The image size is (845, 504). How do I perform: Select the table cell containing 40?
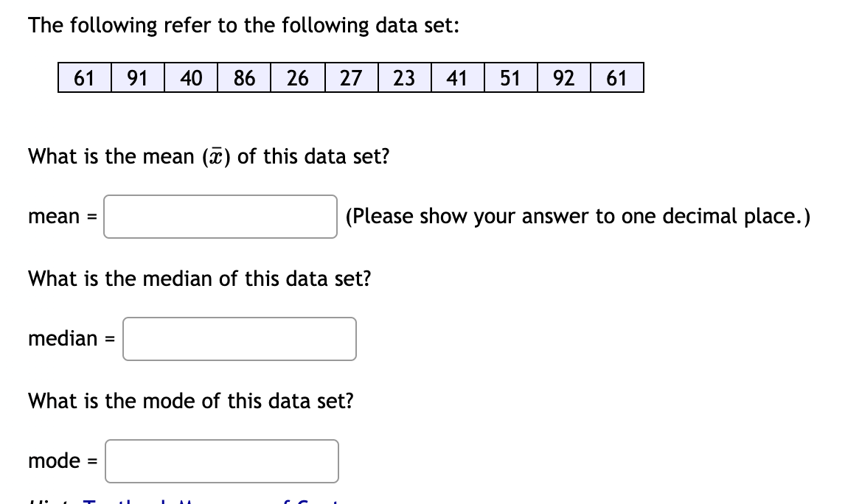coord(190,77)
